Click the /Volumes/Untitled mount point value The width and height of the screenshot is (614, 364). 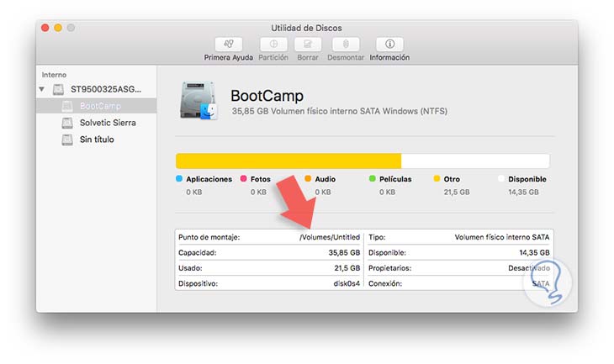click(330, 237)
